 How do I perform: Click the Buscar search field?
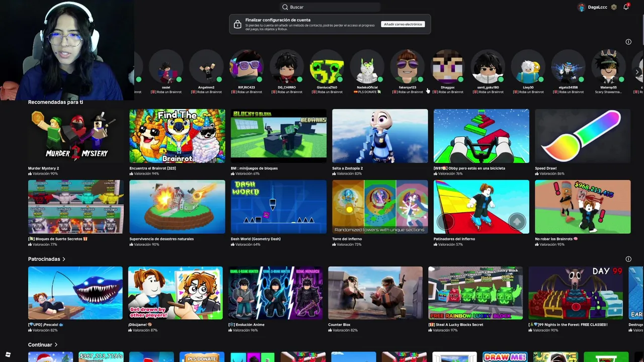pos(330,7)
